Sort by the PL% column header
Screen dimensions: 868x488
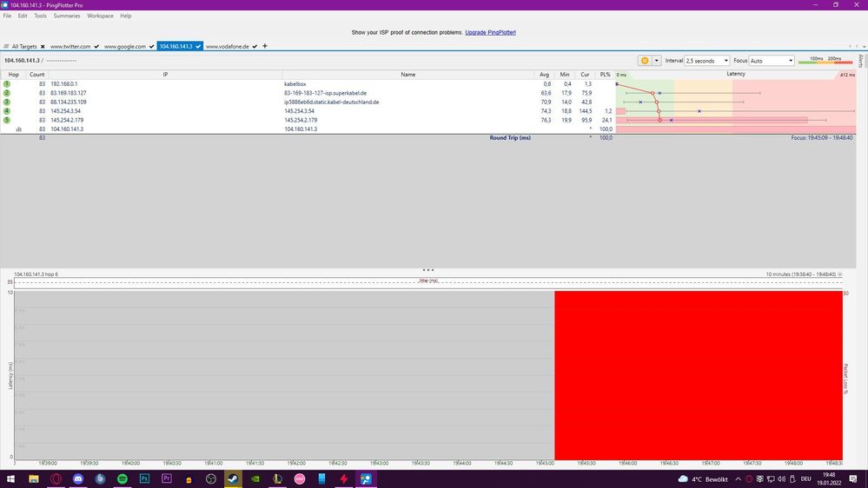(605, 75)
